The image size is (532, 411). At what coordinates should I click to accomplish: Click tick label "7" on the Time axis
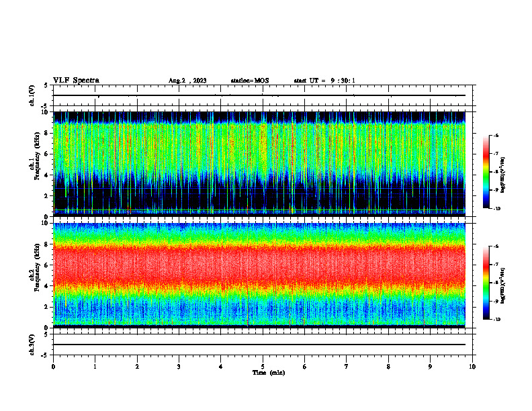pos(347,367)
